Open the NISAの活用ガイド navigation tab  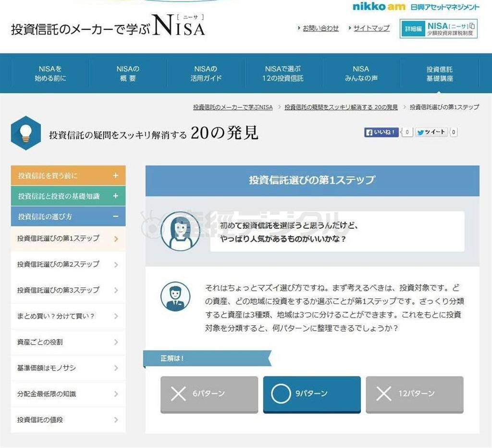(x=205, y=73)
